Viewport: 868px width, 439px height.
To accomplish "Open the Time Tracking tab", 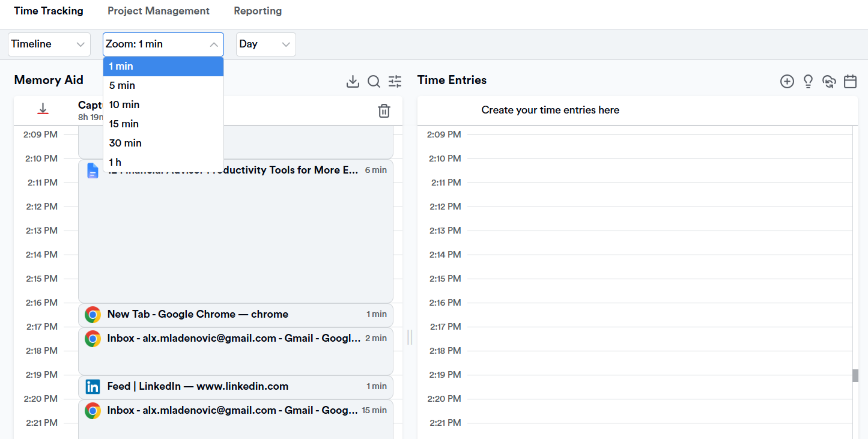I will click(49, 11).
